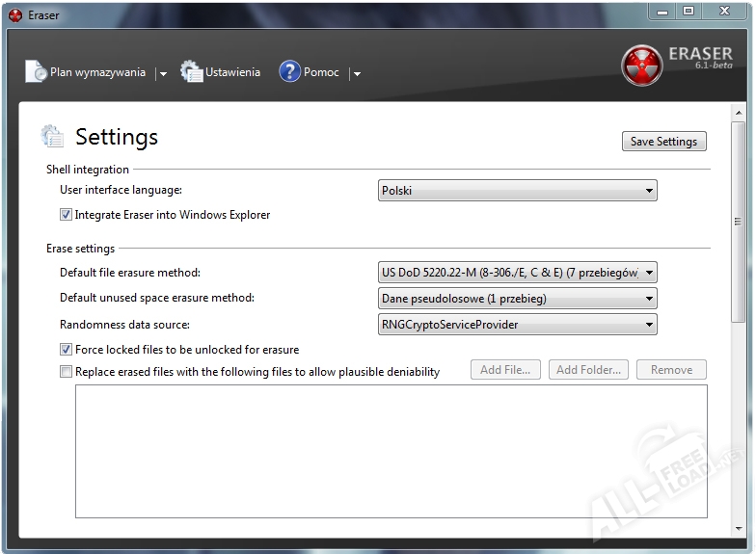
Task: Uncheck Force locked files to be unlocked
Action: click(x=66, y=350)
